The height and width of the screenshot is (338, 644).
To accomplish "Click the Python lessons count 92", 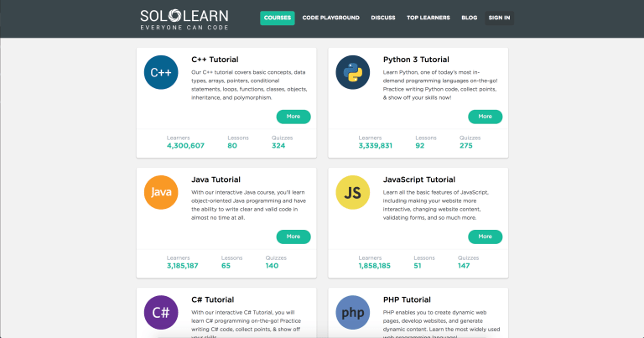I will tap(420, 145).
